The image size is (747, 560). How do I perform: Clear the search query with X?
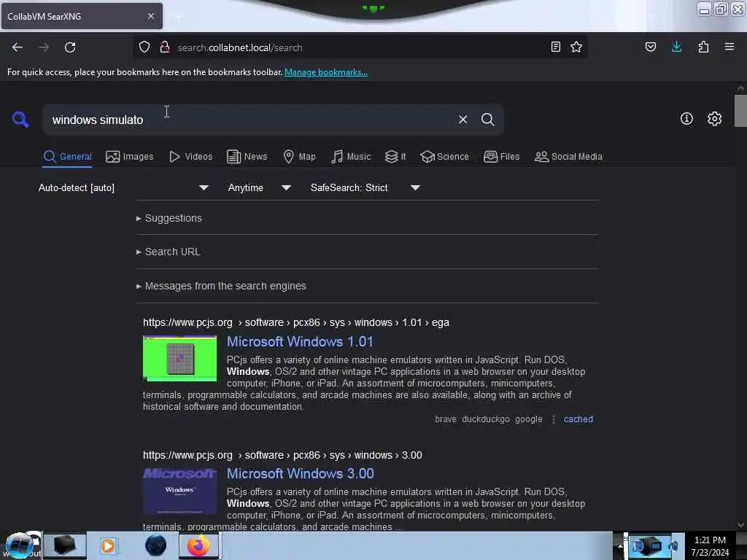[x=462, y=120]
